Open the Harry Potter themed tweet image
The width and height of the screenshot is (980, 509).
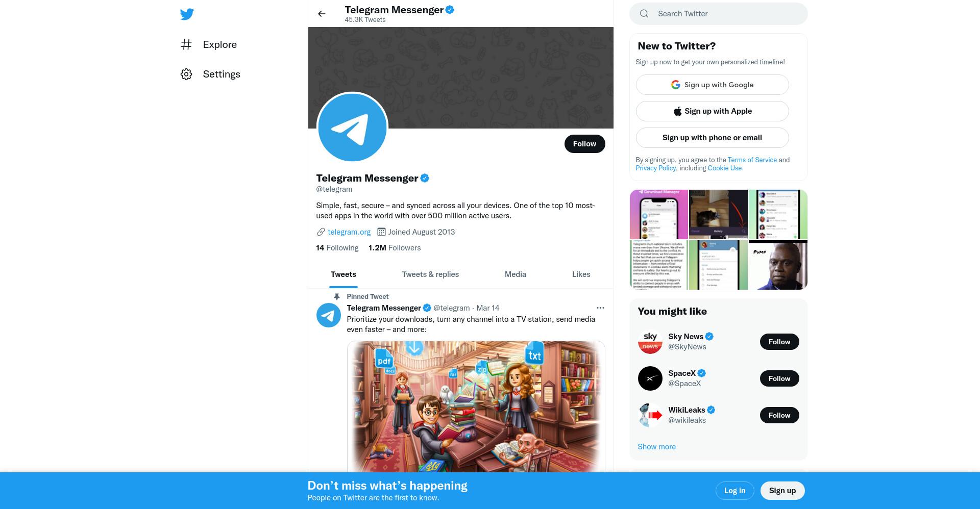click(x=476, y=406)
